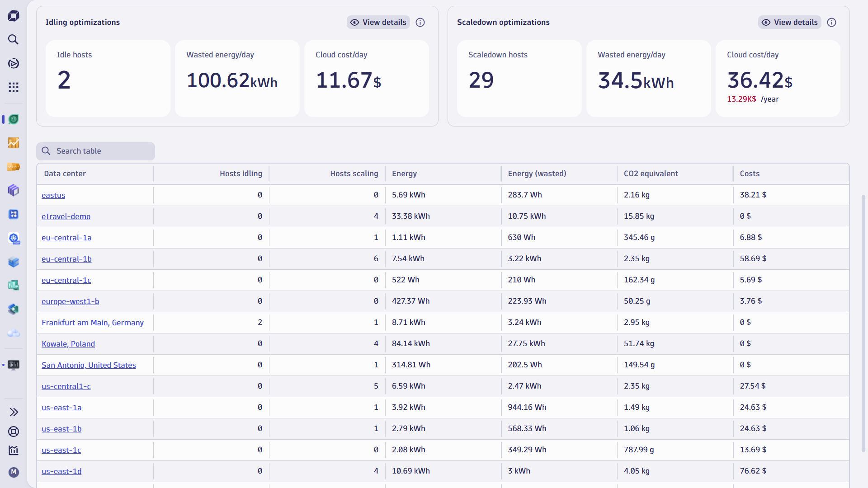Open the help lifebuoy icon

[14, 432]
